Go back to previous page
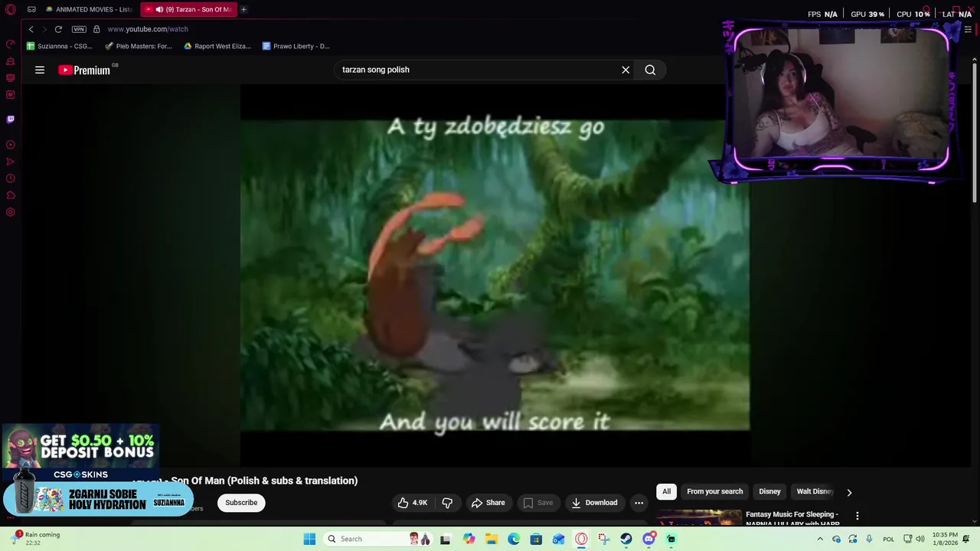Image resolution: width=980 pixels, height=551 pixels. point(31,29)
